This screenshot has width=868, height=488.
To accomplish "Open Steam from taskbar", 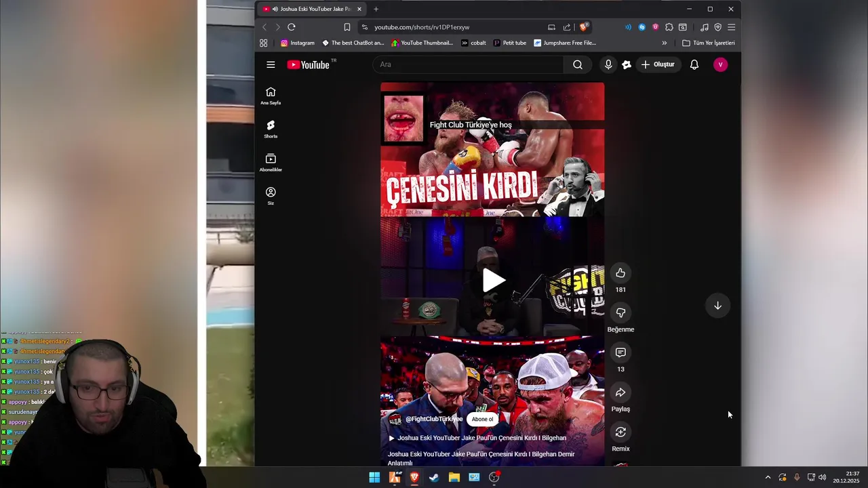I will point(434,477).
